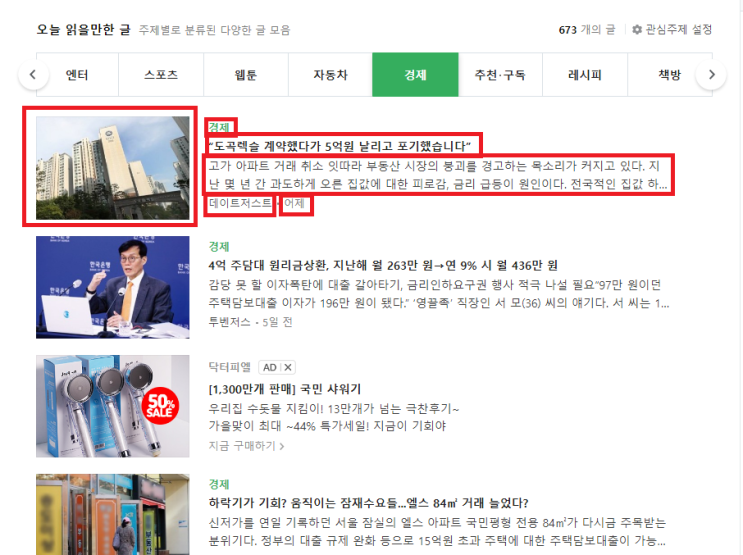Click ad text 우리집 수돗물 지킴이
The height and width of the screenshot is (555, 743).
coord(334,408)
